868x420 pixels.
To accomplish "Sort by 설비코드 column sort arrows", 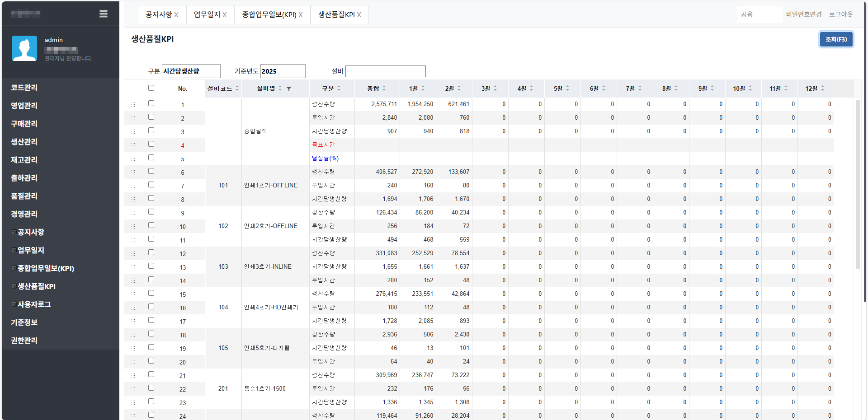I will coord(237,89).
